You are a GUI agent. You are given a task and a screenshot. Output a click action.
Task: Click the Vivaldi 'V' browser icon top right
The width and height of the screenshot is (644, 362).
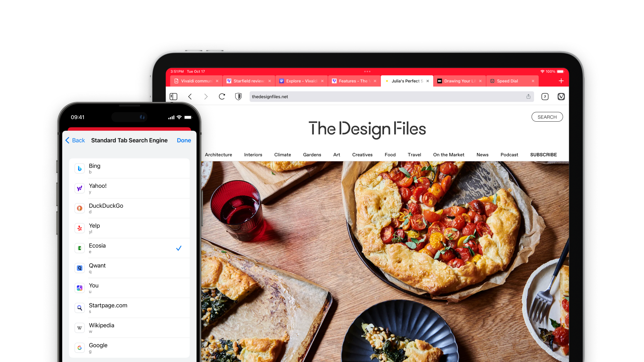tap(561, 96)
